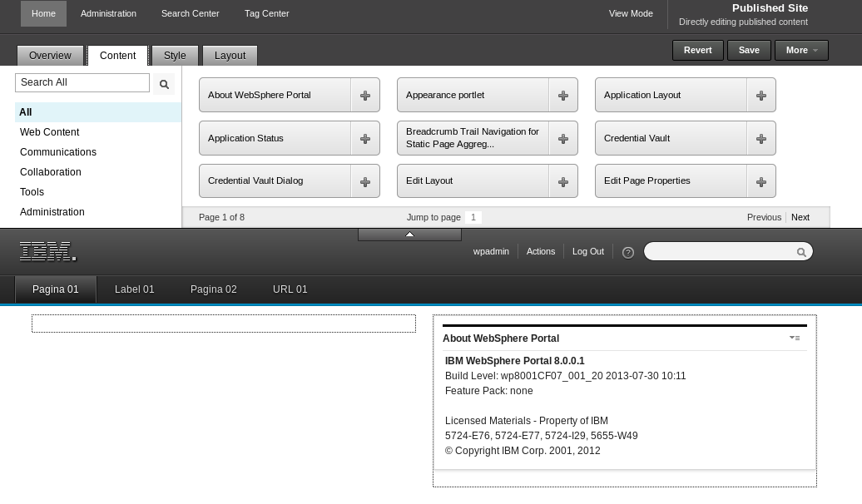The image size is (862, 504).
Task: Open the More dropdown button
Action: pyautogui.click(x=801, y=50)
